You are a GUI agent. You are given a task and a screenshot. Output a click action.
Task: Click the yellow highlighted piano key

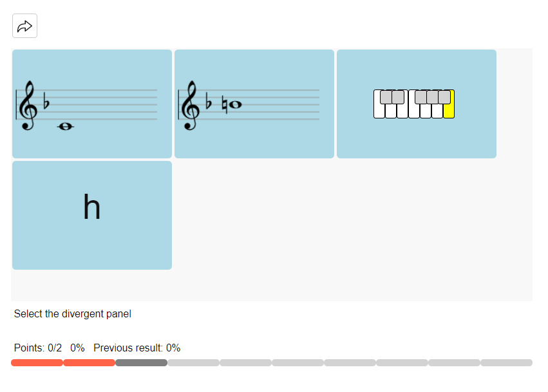pyautogui.click(x=449, y=109)
